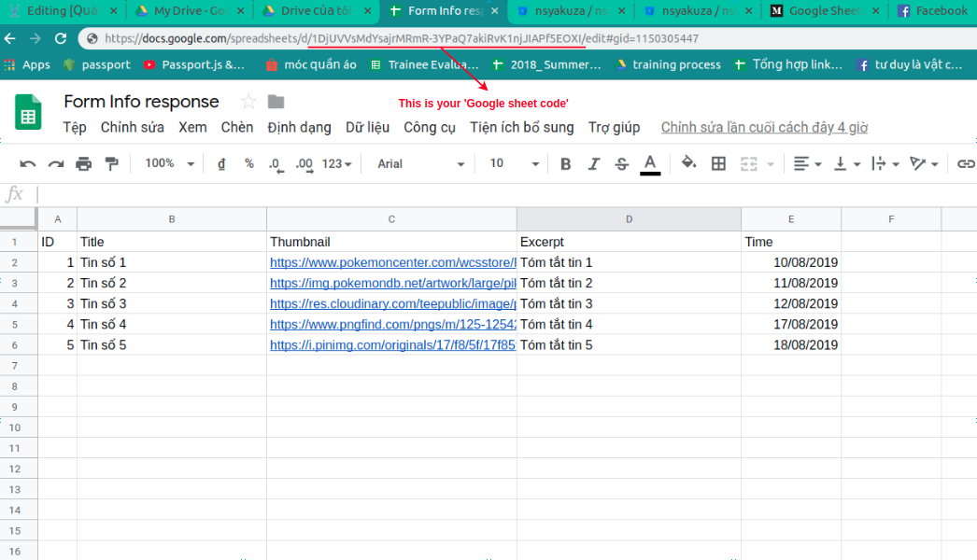This screenshot has height=560, width=977.
Task: Open the Tệp menu
Action: click(x=74, y=128)
